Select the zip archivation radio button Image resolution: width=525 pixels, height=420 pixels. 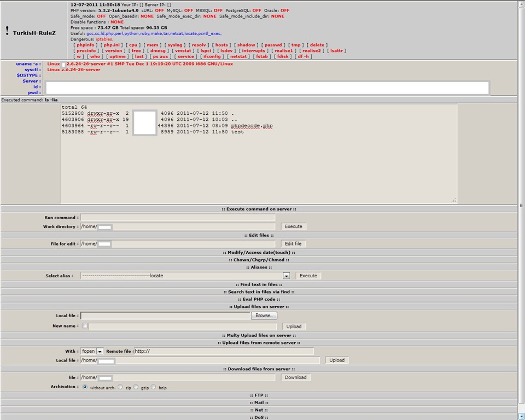coord(120,387)
